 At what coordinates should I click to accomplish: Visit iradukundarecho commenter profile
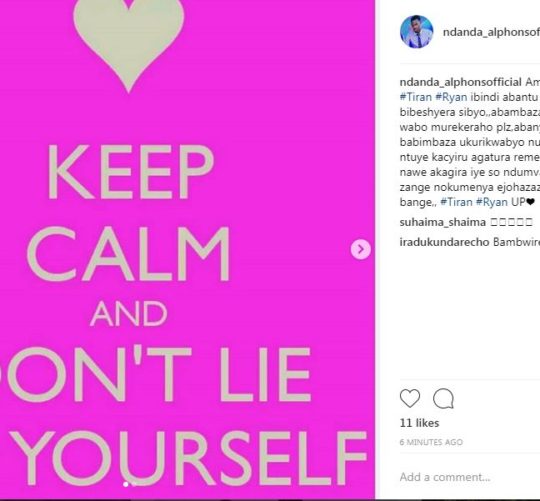tap(444, 242)
